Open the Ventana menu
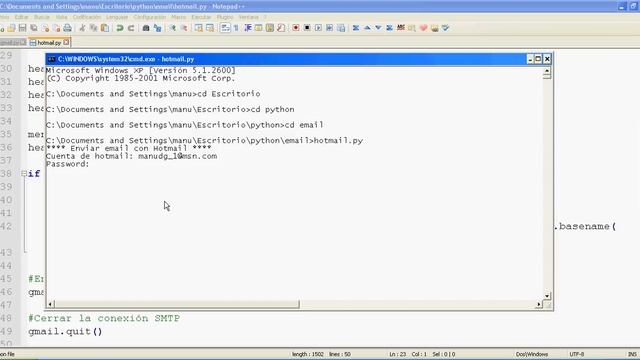Viewport: 640px width, 360px height. [249, 17]
